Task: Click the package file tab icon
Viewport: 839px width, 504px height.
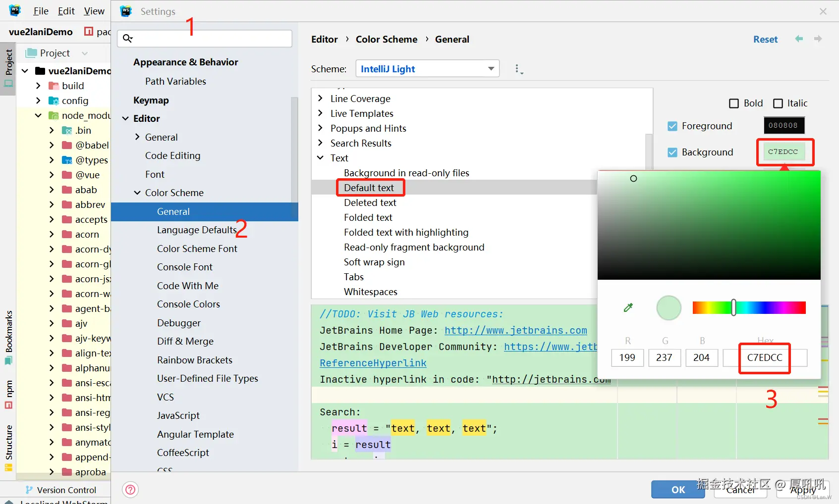Action: 89,32
